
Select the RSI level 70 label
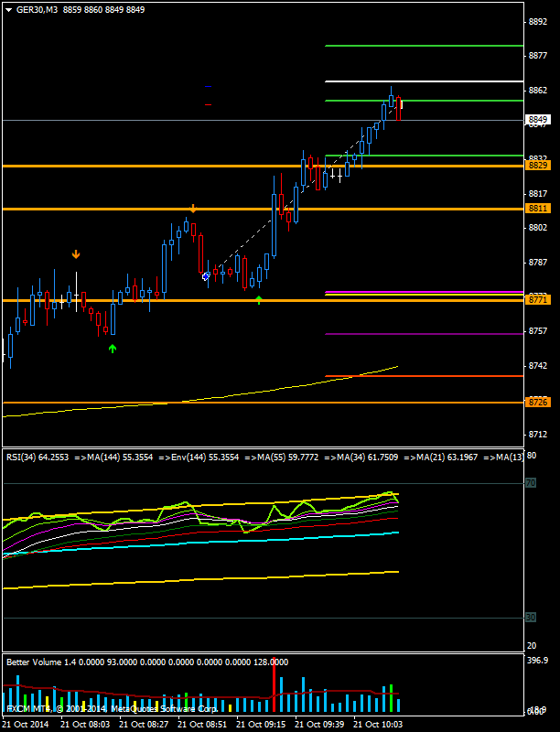[530, 484]
